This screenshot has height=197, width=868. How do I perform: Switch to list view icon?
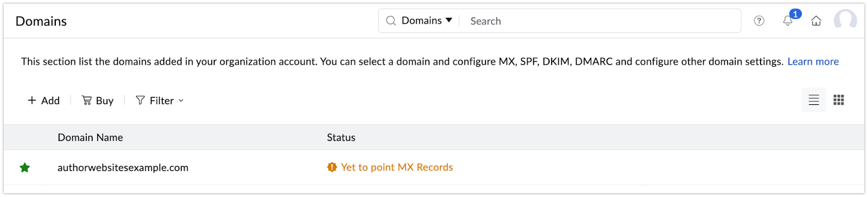tap(814, 100)
